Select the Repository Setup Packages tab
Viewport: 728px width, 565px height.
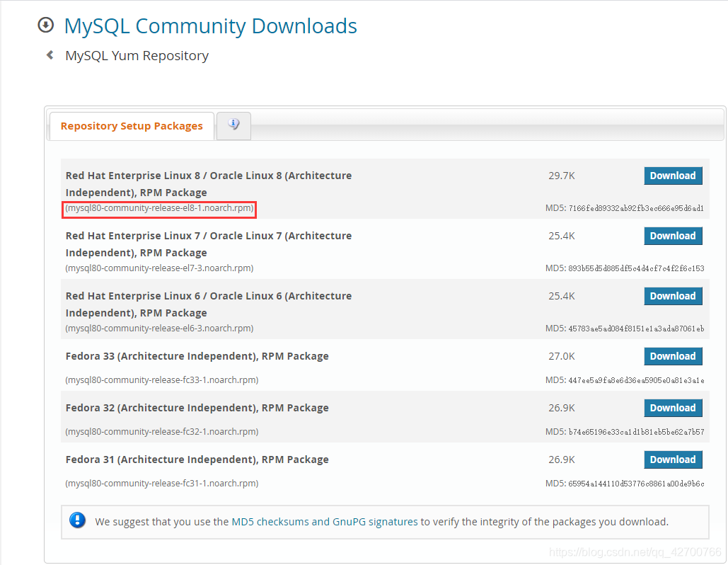(132, 126)
